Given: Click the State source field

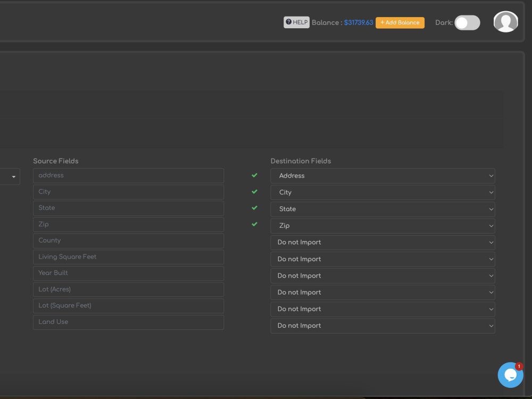Looking at the screenshot, I should 128,208.
